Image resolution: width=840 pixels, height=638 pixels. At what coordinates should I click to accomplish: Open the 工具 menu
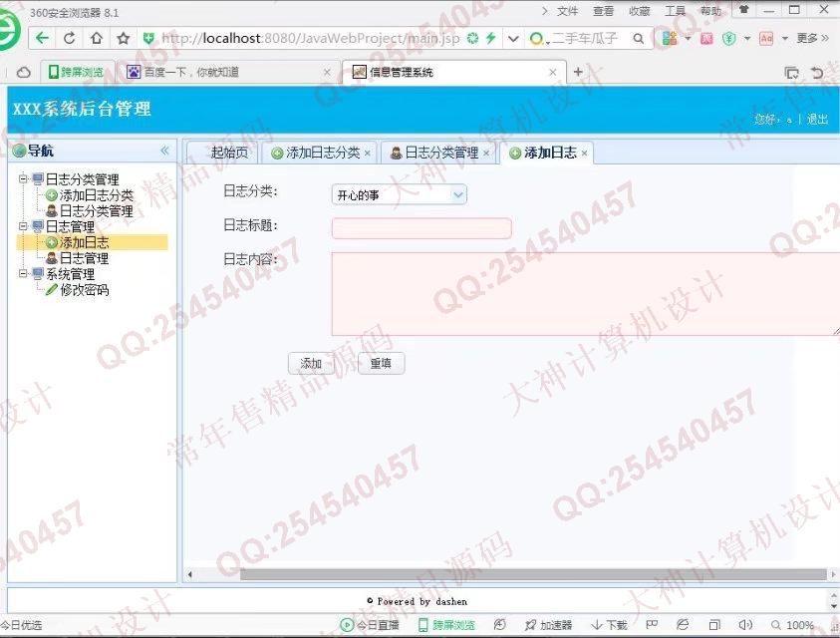[675, 11]
